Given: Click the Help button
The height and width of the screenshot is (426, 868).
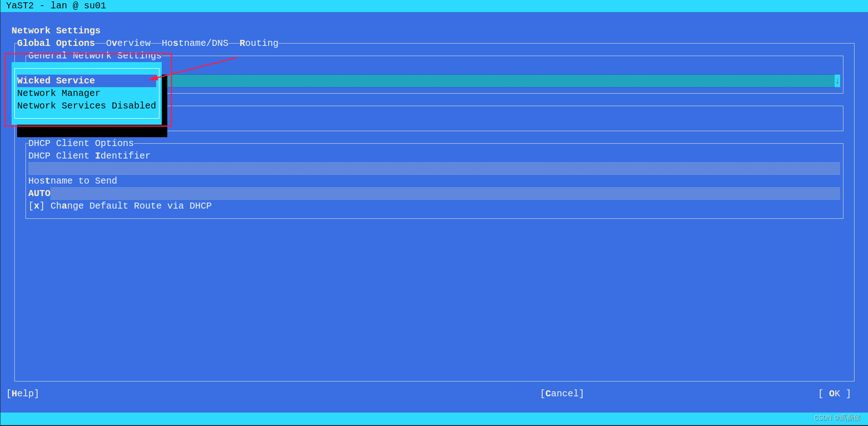Looking at the screenshot, I should click(x=23, y=394).
